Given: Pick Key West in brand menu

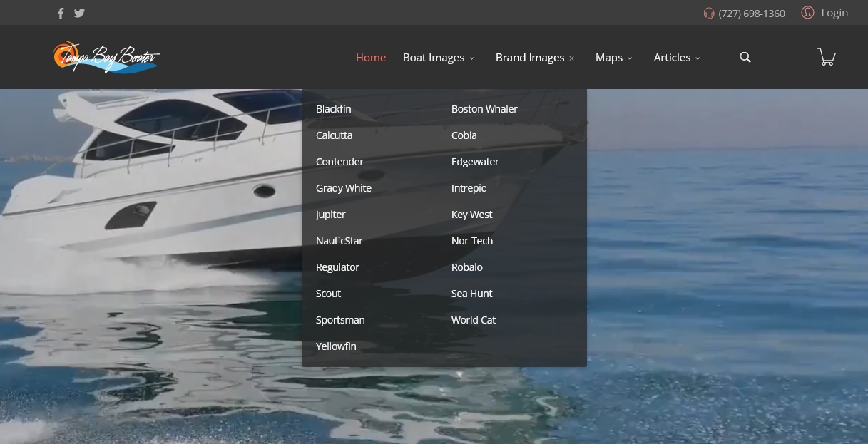Looking at the screenshot, I should click(x=471, y=215).
